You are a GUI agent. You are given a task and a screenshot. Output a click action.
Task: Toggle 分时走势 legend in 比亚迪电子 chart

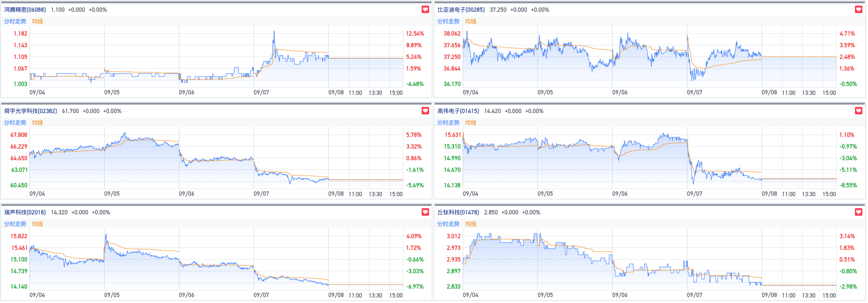pyautogui.click(x=448, y=21)
